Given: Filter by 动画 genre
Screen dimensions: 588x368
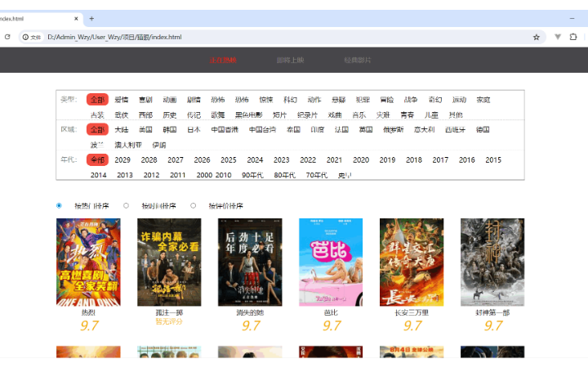Looking at the screenshot, I should (x=170, y=100).
